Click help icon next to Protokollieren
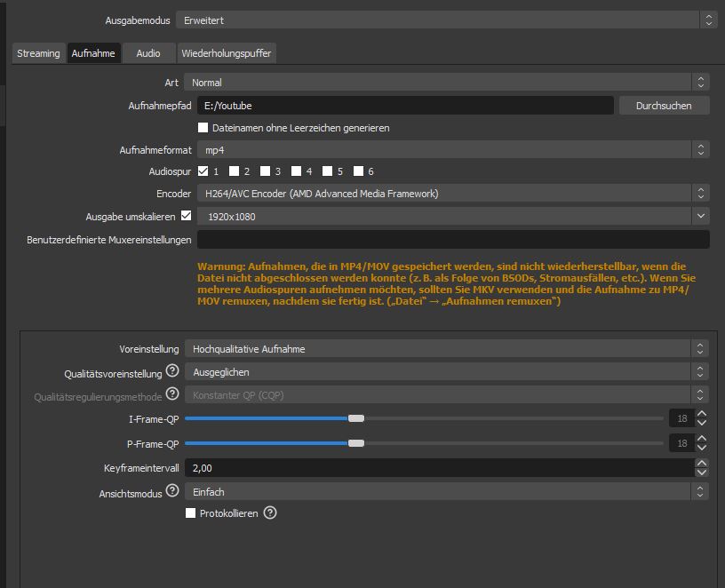 (270, 513)
